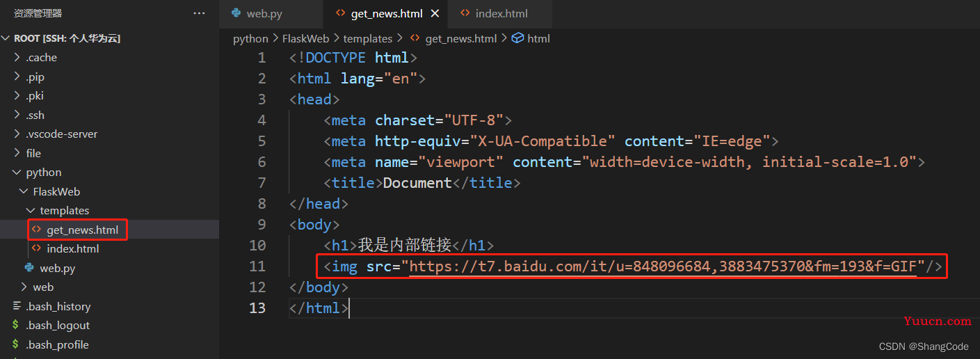Screen dimensions: 980x359
Task: Click the HTML icon on index.html tab
Action: 465,13
